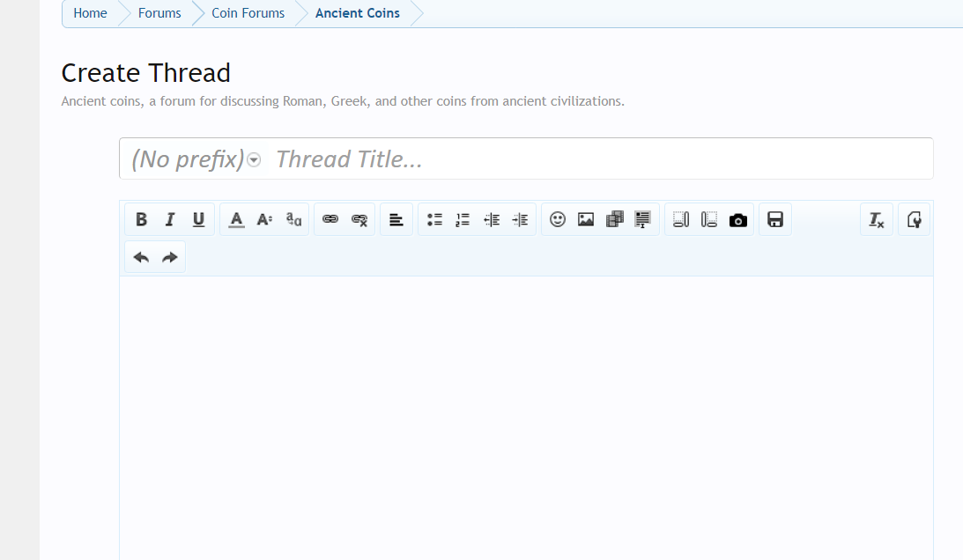Click the Create Thread heading
Viewport: 963px width, 560px height.
pyautogui.click(x=146, y=73)
